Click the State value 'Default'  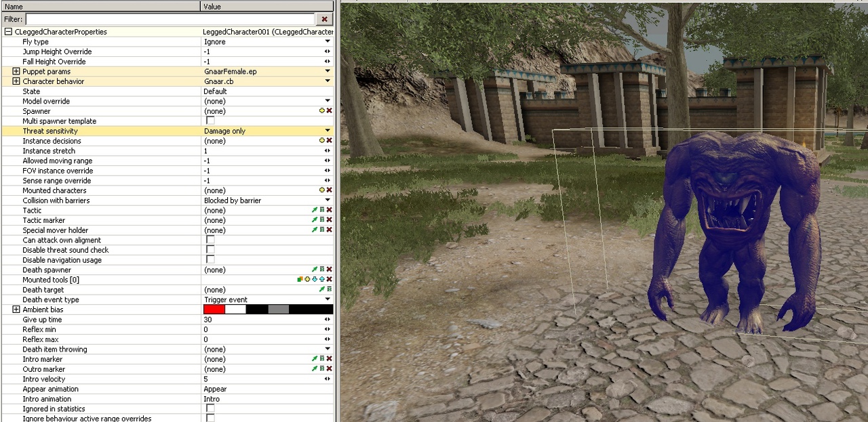tap(215, 91)
